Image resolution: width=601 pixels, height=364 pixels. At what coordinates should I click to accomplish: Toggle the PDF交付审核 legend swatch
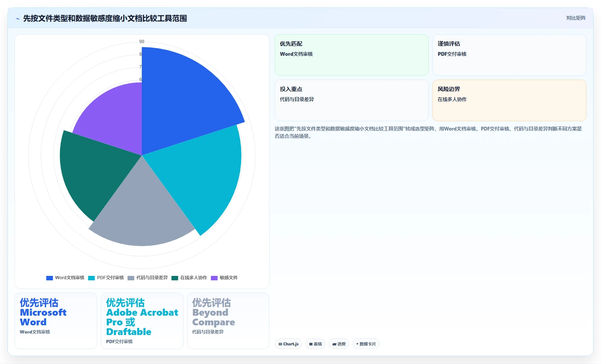click(92, 278)
